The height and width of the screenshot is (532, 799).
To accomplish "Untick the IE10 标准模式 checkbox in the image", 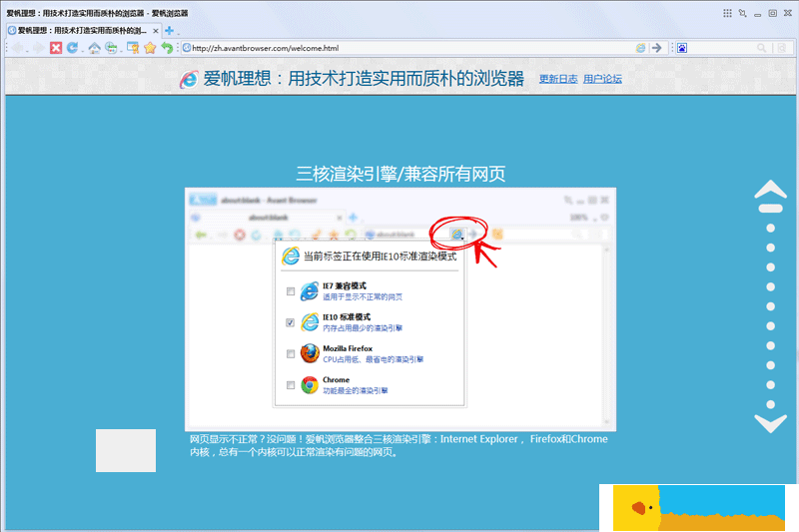I will tap(291, 322).
